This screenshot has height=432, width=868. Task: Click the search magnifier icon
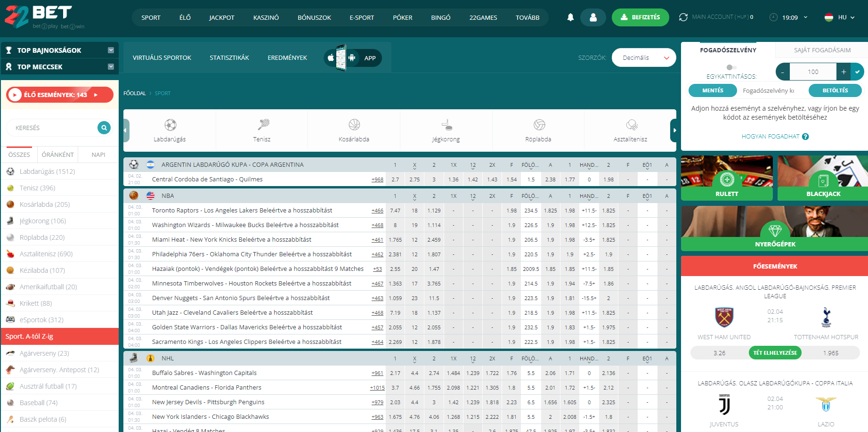104,127
